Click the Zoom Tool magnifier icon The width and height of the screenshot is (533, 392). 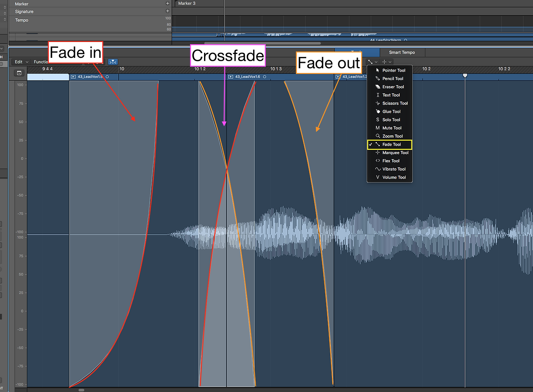pyautogui.click(x=378, y=136)
